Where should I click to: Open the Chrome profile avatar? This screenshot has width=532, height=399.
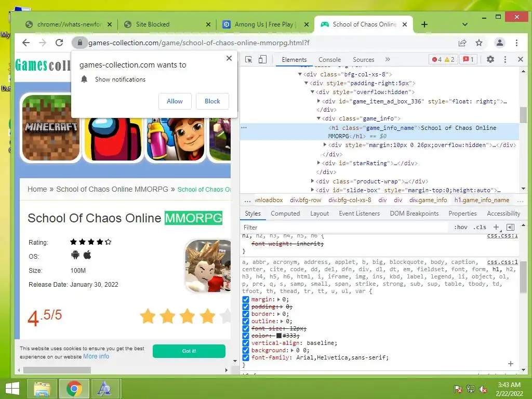point(500,43)
